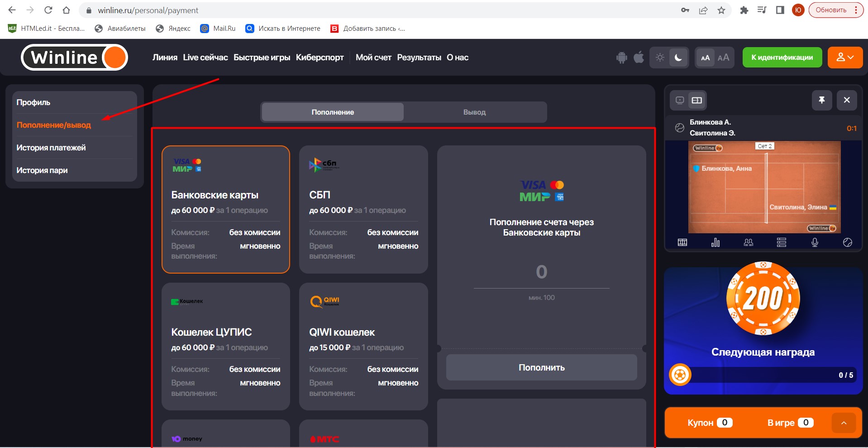868x448 pixels.
Task: Select the larger font size option
Action: [723, 58]
